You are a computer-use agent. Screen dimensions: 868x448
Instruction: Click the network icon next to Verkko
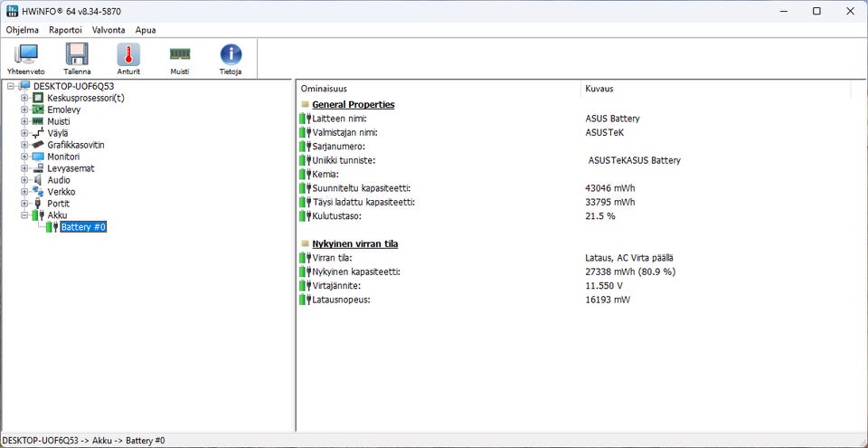coord(38,192)
